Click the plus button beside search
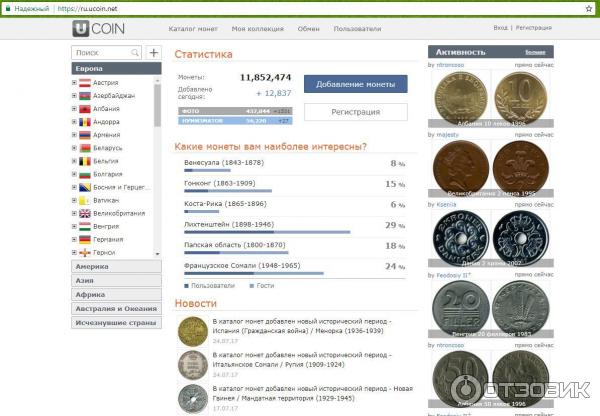This screenshot has width=600, height=416. point(153,52)
